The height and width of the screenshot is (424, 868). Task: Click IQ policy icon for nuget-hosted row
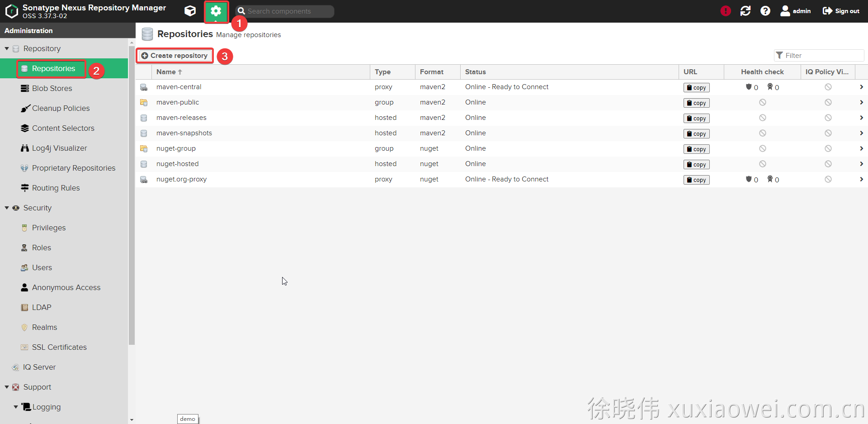(x=828, y=164)
